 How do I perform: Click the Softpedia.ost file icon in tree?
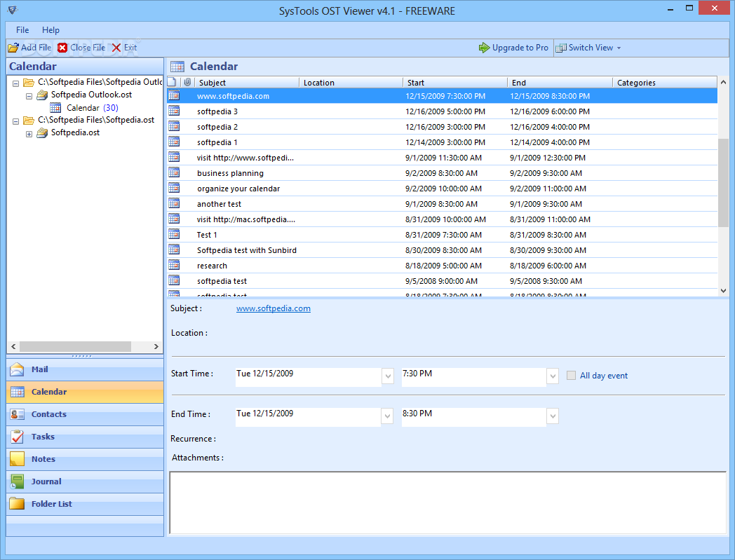pos(42,133)
